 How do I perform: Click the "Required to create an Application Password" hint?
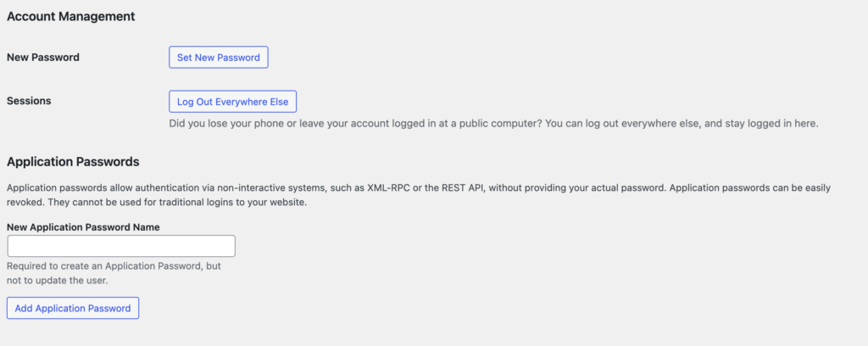(112, 266)
